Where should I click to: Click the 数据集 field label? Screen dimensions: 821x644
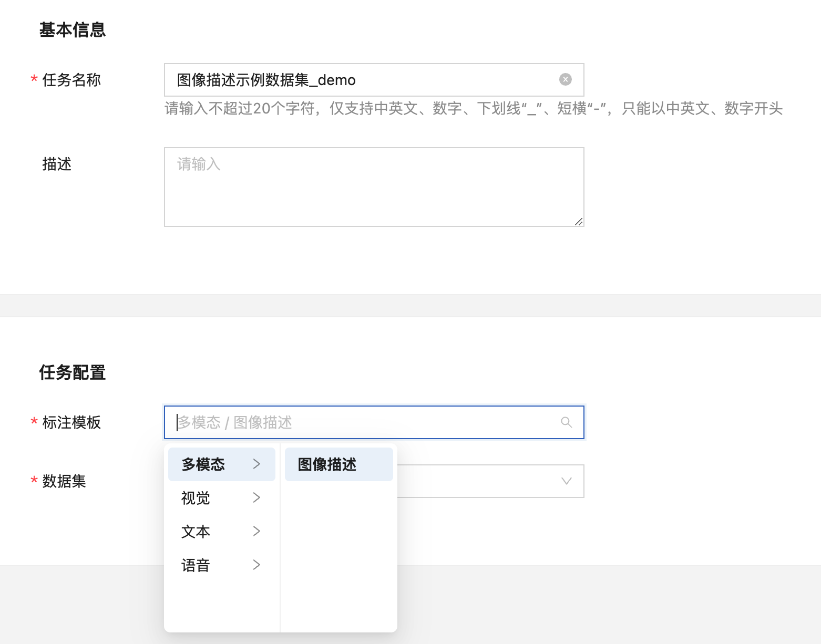point(64,481)
